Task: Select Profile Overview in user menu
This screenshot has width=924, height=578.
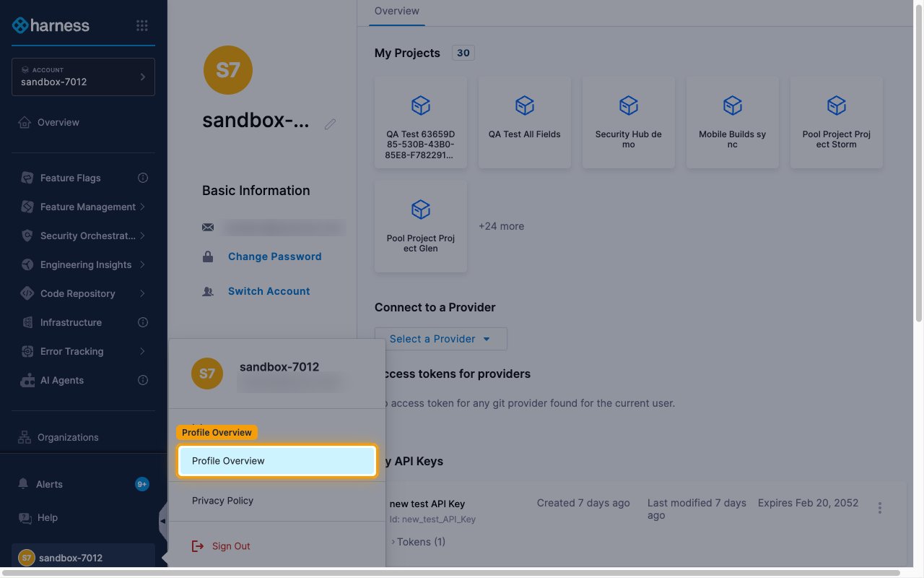Action: (277, 461)
